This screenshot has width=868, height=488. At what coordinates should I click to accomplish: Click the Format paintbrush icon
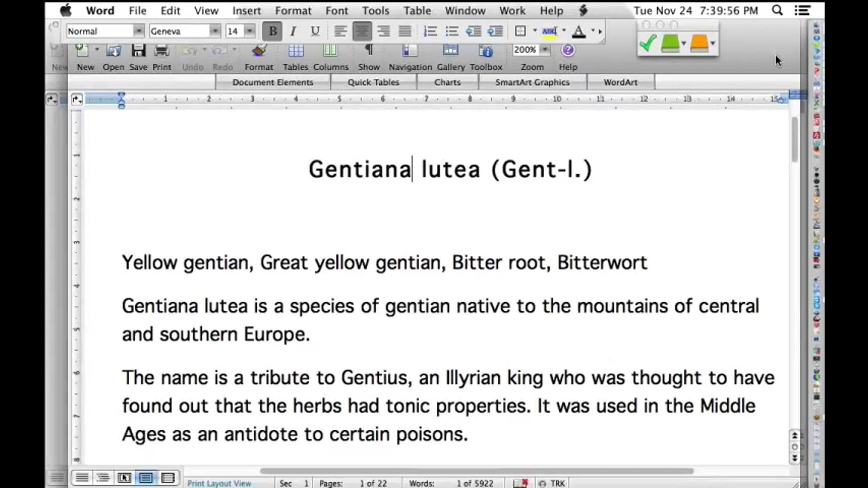[x=259, y=51]
